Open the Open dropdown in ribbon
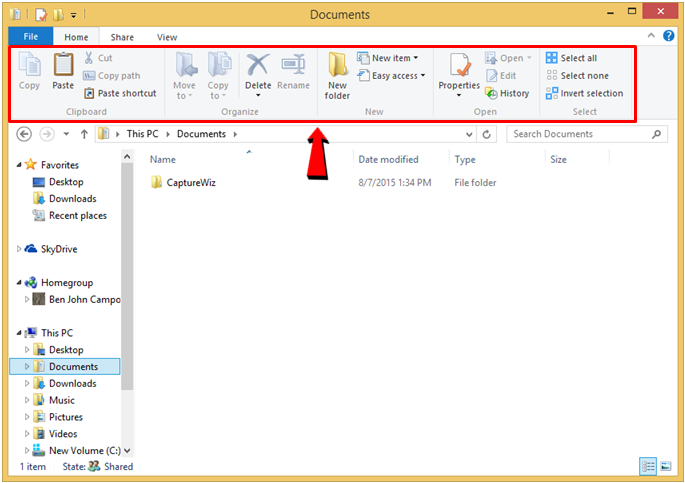This screenshot has width=685, height=483. (x=509, y=58)
